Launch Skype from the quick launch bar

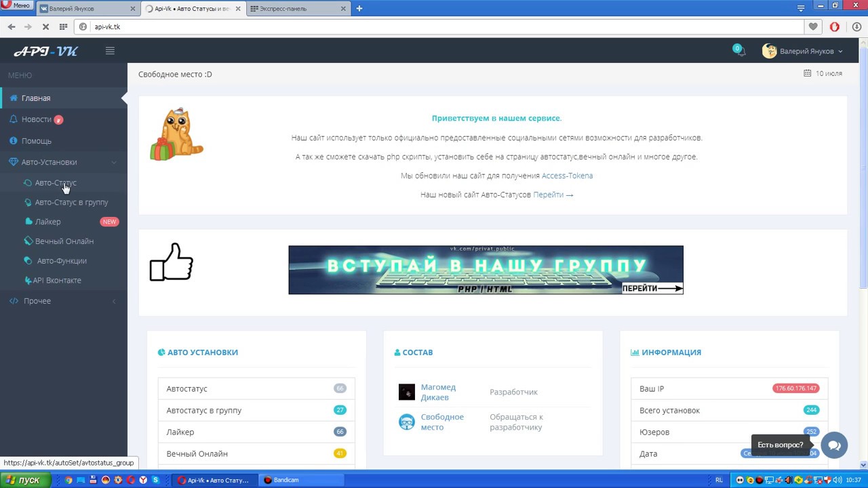click(157, 480)
